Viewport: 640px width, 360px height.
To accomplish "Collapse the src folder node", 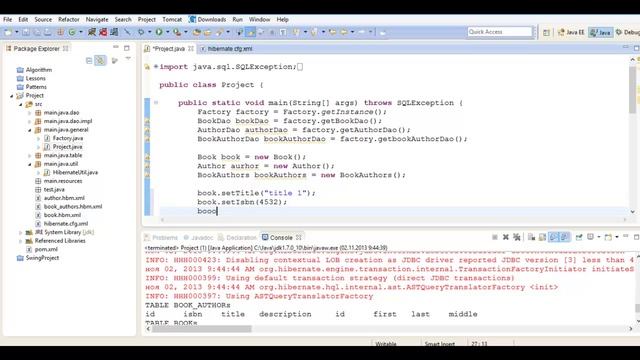I will coord(20,104).
